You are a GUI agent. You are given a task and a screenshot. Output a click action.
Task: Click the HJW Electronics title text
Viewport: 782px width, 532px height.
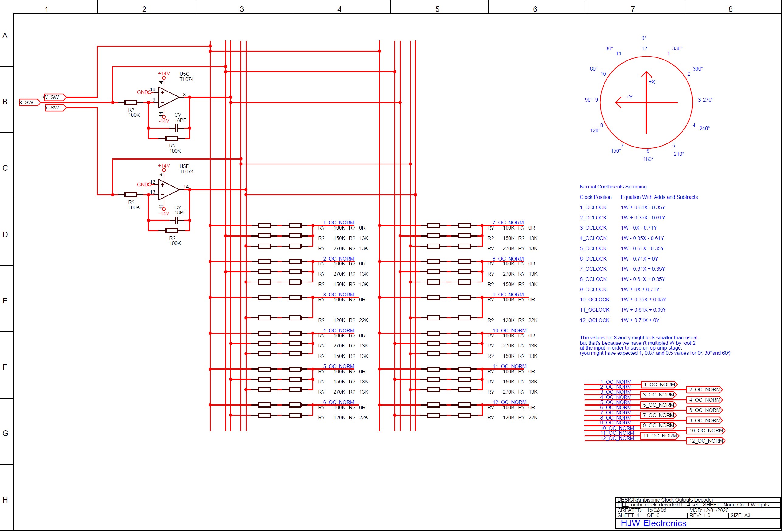pos(653,523)
